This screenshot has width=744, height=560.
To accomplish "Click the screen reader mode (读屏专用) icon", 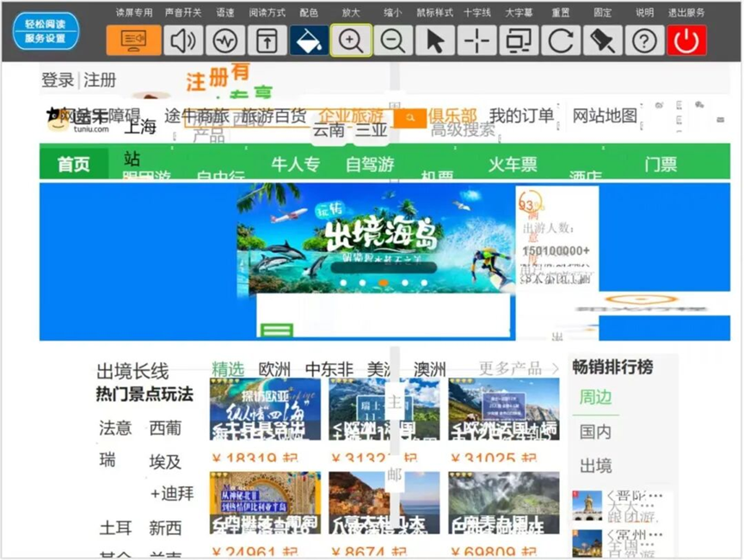I will coord(133,40).
